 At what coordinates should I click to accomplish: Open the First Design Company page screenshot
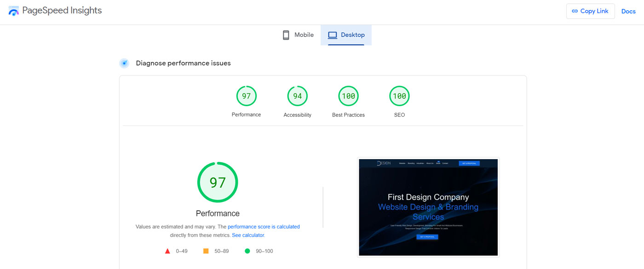(x=428, y=207)
